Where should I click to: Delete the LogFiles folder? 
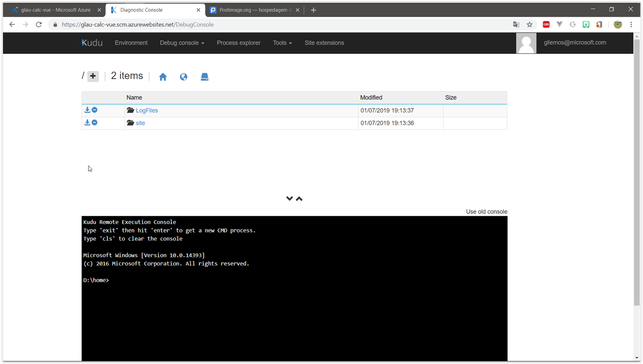[94, 110]
